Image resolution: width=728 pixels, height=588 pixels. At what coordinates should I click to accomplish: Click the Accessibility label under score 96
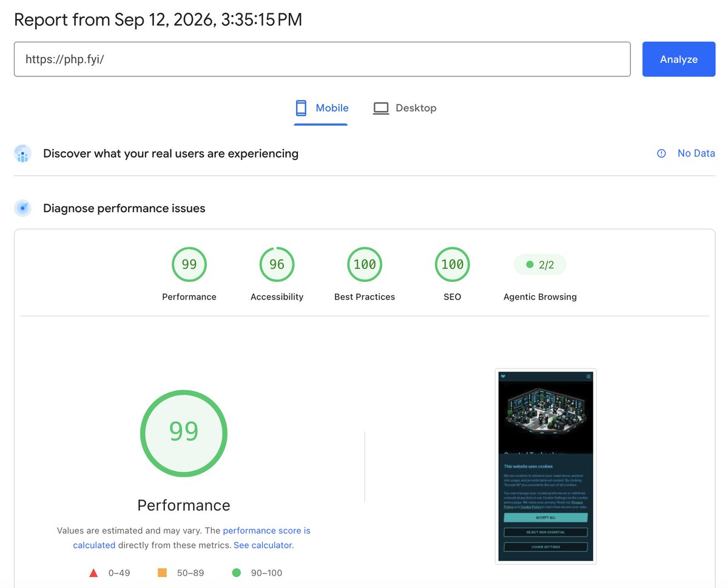[x=277, y=297]
